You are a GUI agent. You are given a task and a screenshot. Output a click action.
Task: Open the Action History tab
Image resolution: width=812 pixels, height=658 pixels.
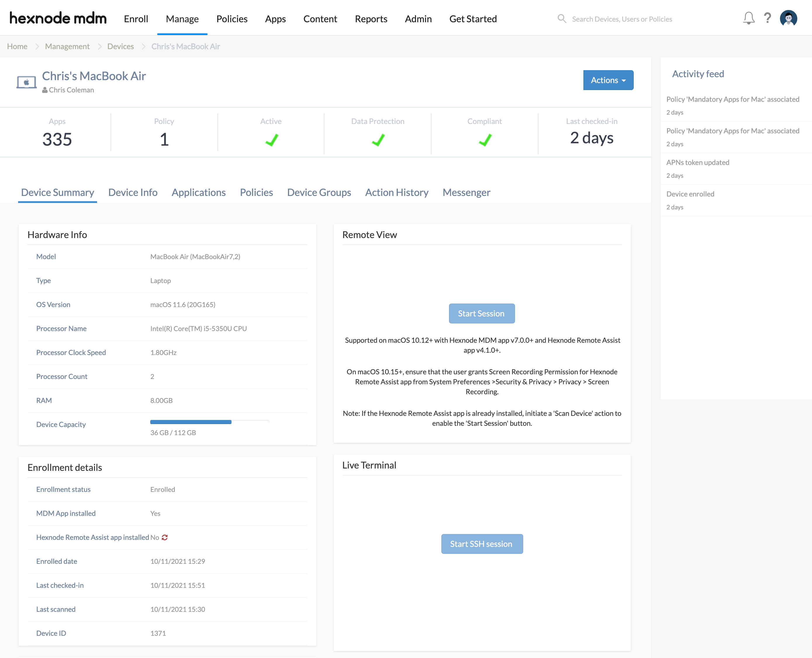coord(396,192)
